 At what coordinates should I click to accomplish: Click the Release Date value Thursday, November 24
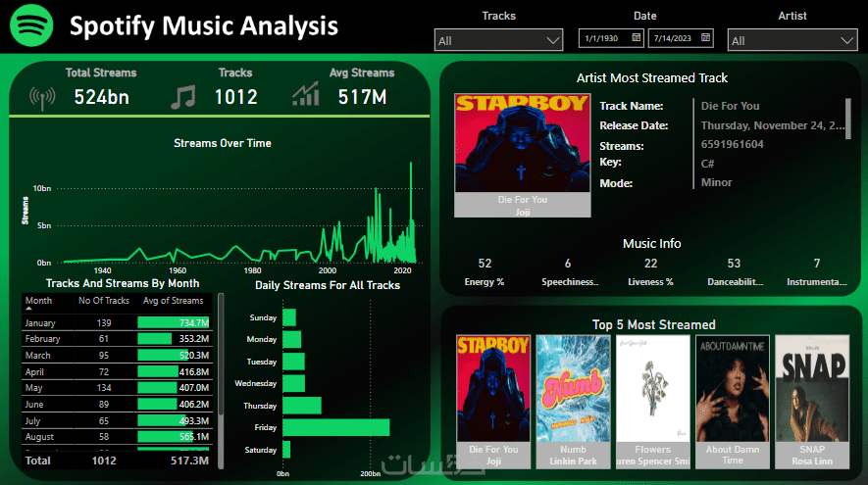773,125
